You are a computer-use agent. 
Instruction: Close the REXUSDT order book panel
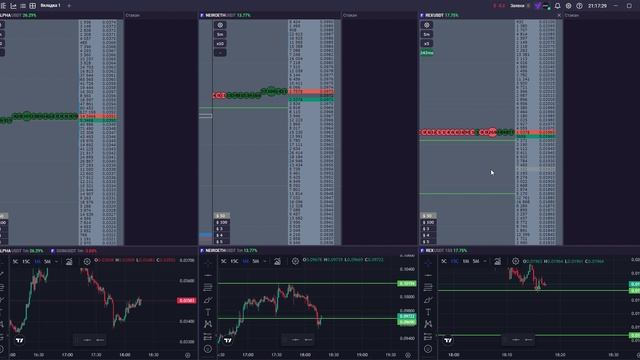[559, 15]
